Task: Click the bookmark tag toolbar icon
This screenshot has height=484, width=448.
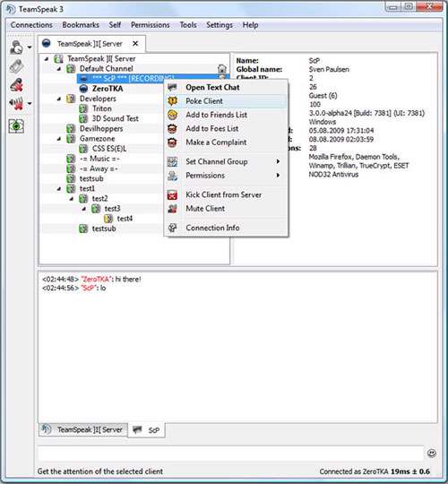Action: [16, 66]
